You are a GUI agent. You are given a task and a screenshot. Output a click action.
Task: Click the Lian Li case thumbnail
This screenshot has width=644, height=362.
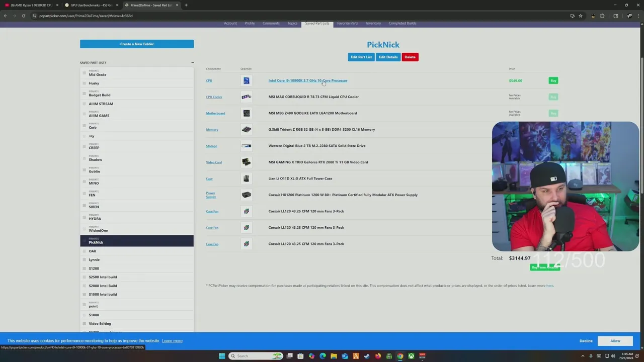pyautogui.click(x=246, y=178)
